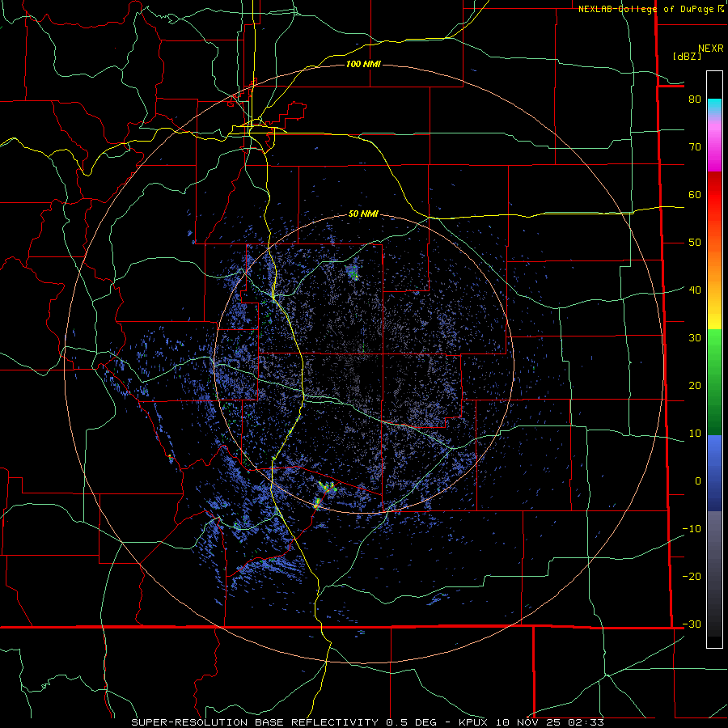Select the 70 value on the dBZ scale

click(x=695, y=146)
